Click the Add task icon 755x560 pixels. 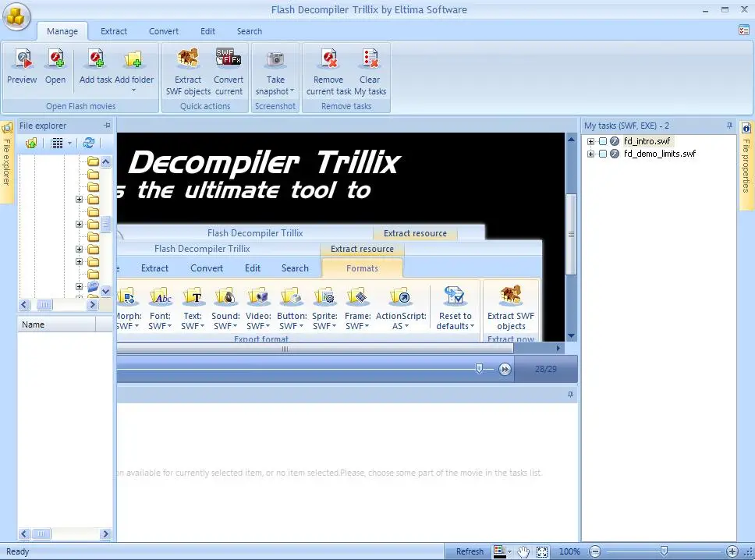tap(95, 60)
